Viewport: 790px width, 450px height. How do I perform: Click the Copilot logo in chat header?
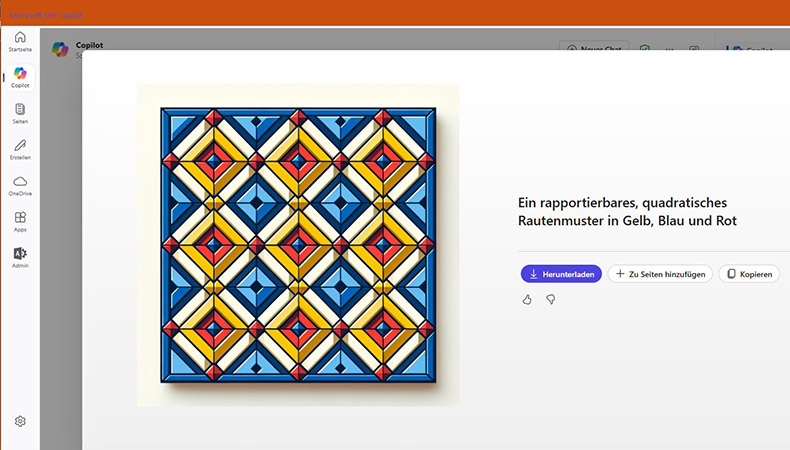(x=60, y=49)
